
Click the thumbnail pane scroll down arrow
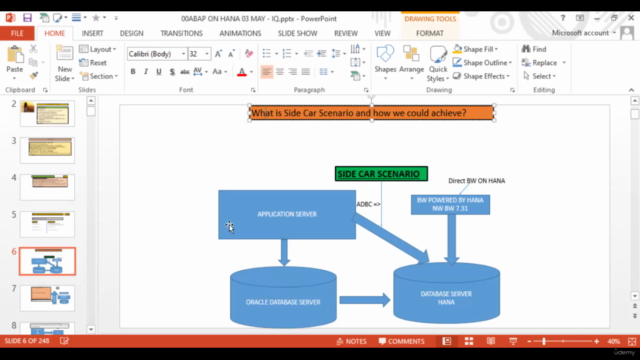91,329
